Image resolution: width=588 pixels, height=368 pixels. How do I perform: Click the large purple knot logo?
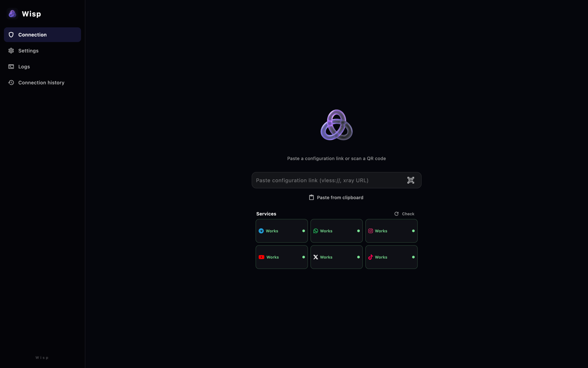[x=336, y=125]
